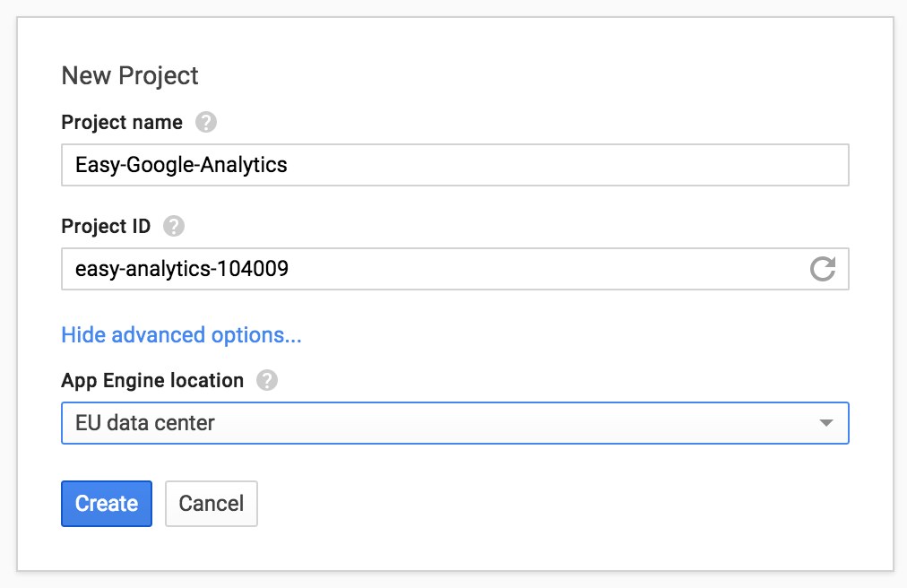Click empty space inside Project name field
The image size is (907, 588).
tap(583, 165)
